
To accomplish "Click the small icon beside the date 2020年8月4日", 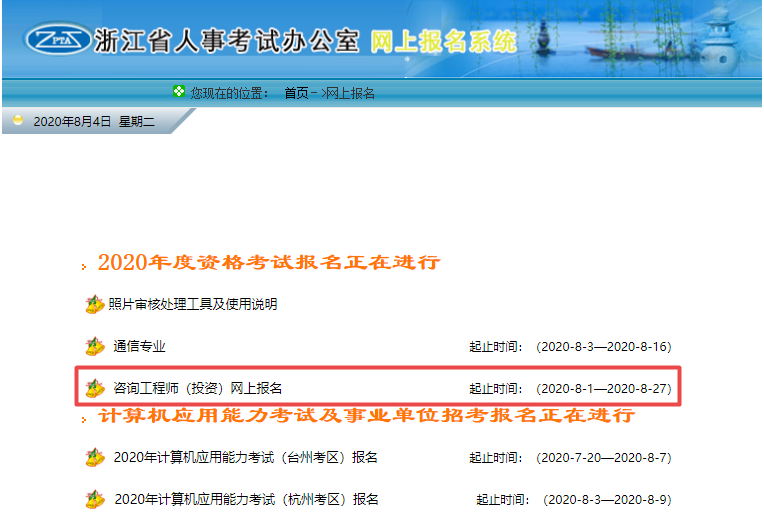I will pyautogui.click(x=18, y=120).
